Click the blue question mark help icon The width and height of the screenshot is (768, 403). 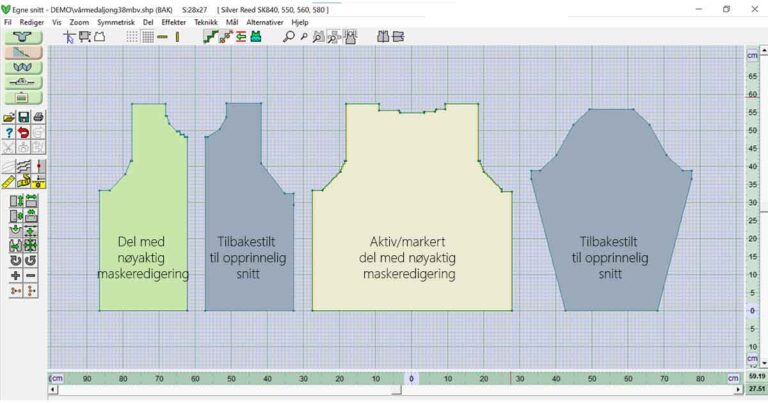pyautogui.click(x=10, y=132)
